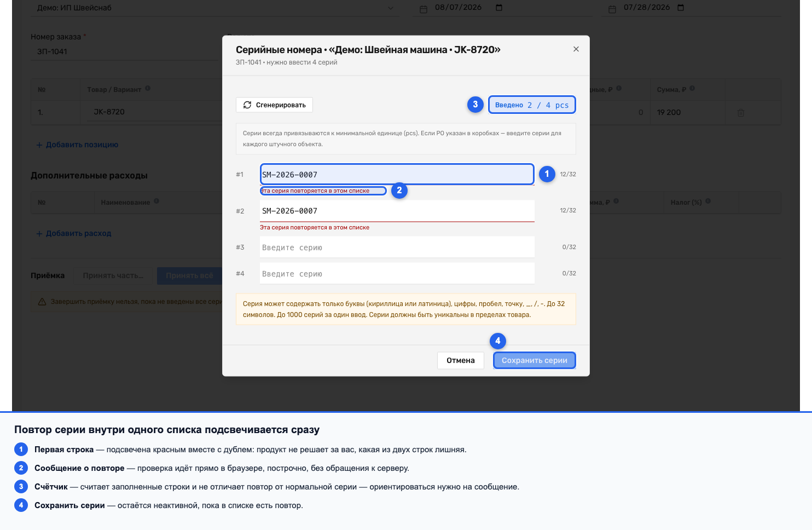The width and height of the screenshot is (812, 530).
Task: Click the calendar icon beside the date 08/07/2026
Action: tap(424, 9)
